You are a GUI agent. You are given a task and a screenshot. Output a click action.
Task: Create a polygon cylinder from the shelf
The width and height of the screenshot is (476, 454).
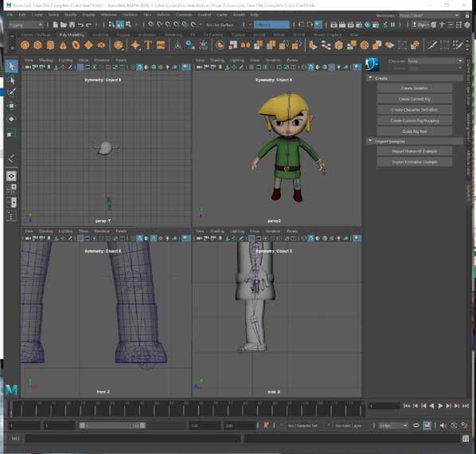(x=50, y=45)
